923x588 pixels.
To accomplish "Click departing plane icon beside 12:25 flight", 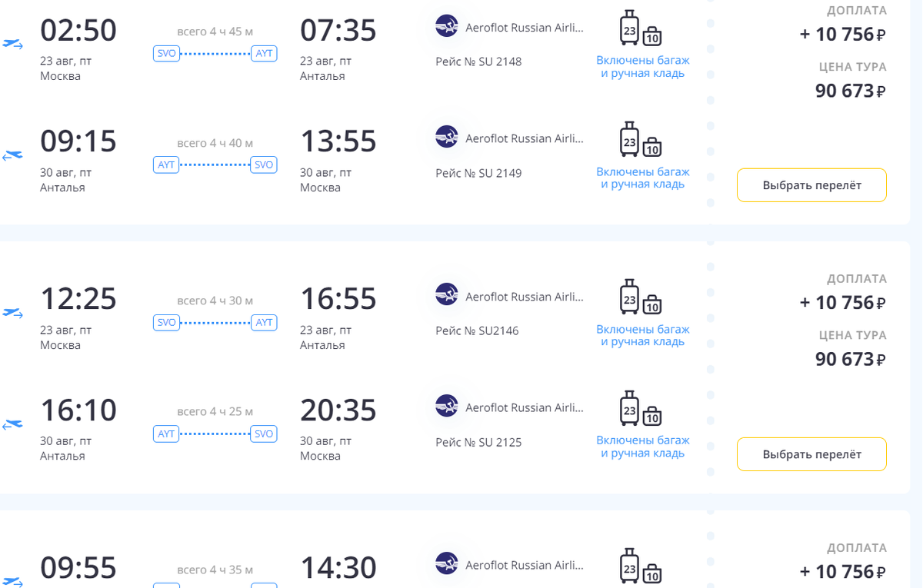I will (x=13, y=313).
